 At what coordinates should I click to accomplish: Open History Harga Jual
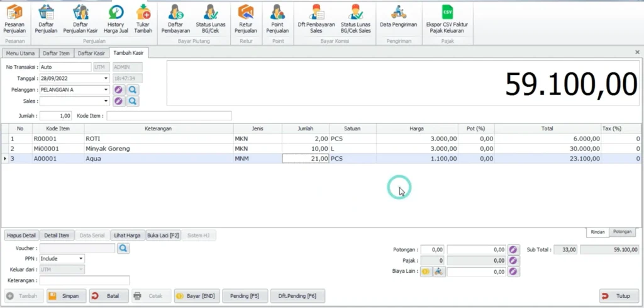pyautogui.click(x=115, y=19)
